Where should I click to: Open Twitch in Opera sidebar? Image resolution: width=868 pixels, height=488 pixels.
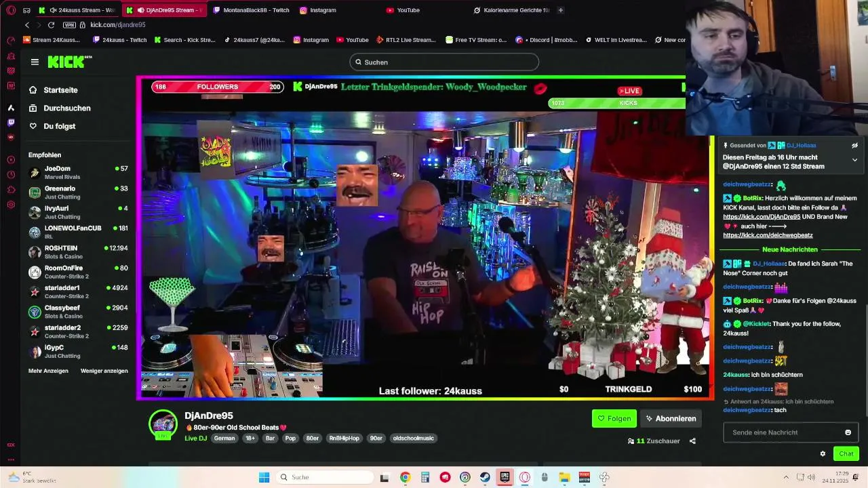[x=11, y=123]
